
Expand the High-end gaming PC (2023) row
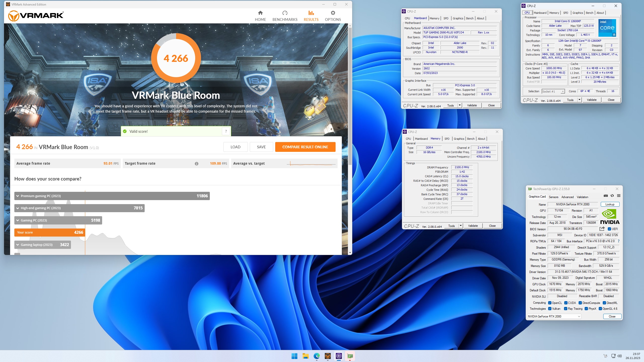[x=79, y=208]
